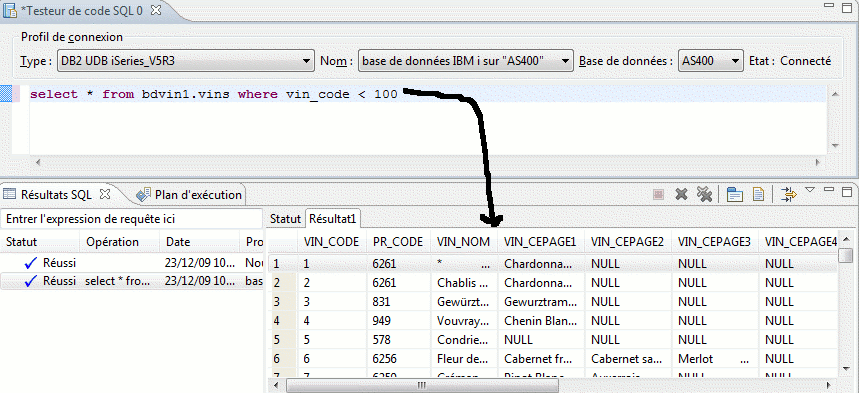This screenshot has height=393, width=859.
Task: Select the 'Chenin Blan...' cepage cell
Action: 541,321
